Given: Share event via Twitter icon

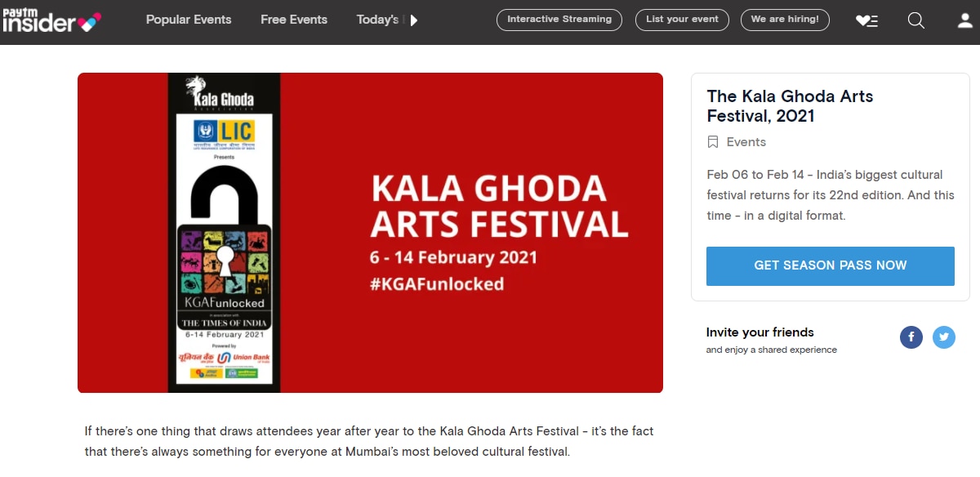Looking at the screenshot, I should [944, 337].
